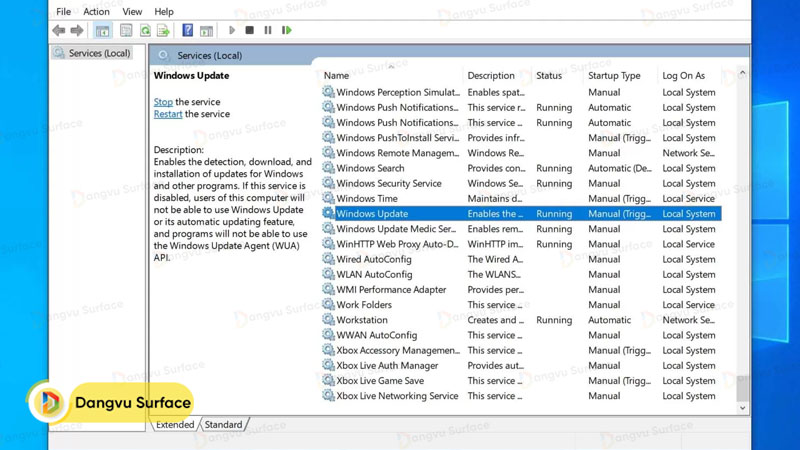The image size is (800, 450).
Task: Click gear icon beside WWAN AutoConfig
Action: click(328, 335)
